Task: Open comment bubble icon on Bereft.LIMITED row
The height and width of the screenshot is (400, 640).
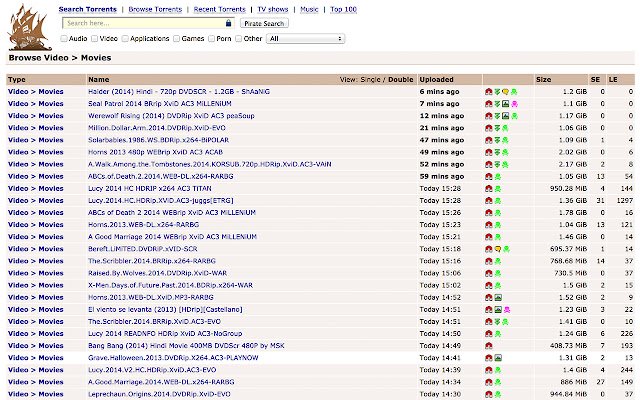Action: (x=498, y=249)
